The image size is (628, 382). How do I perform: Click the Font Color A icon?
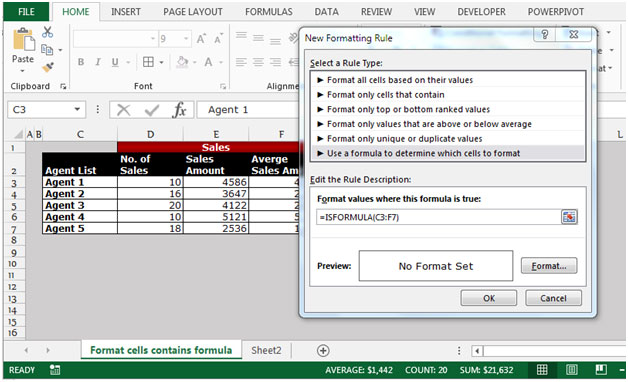click(208, 62)
